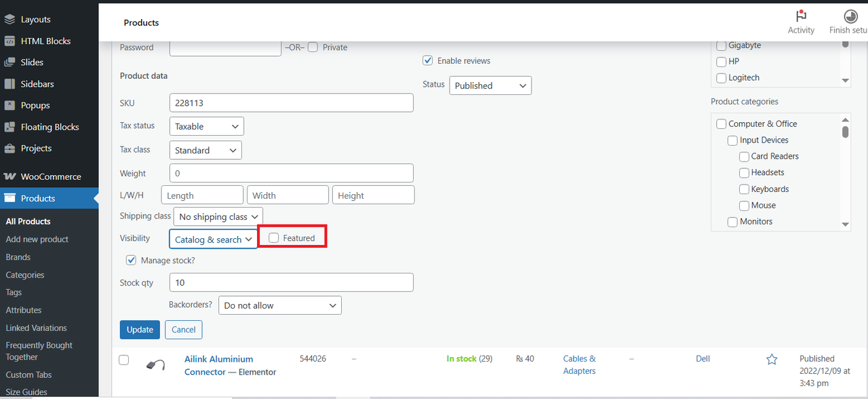
Task: Select the Ailink Aluminium Connector row checkbox
Action: click(123, 360)
